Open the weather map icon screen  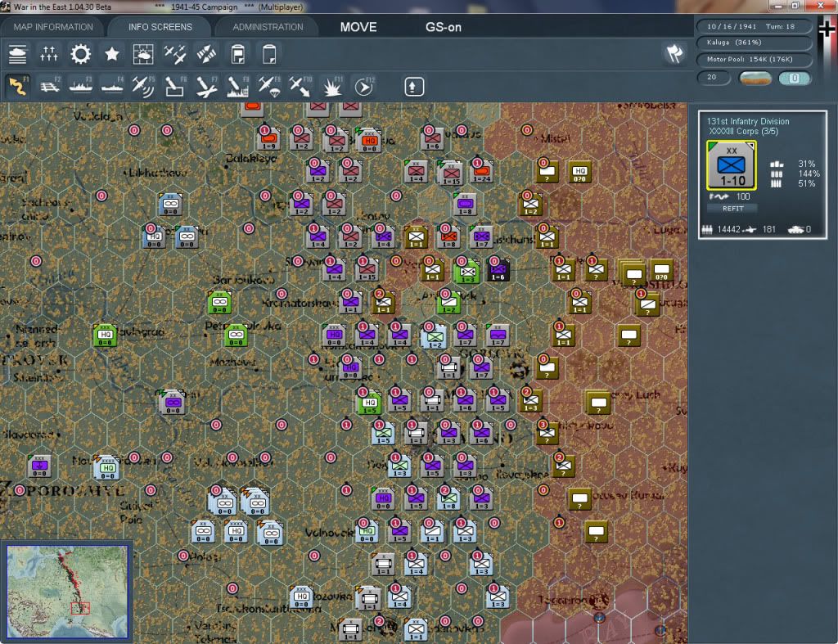[x=142, y=54]
